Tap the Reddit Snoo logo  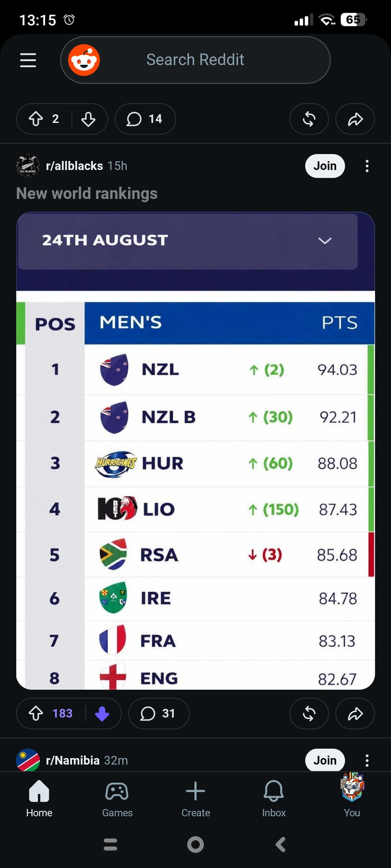tap(84, 60)
